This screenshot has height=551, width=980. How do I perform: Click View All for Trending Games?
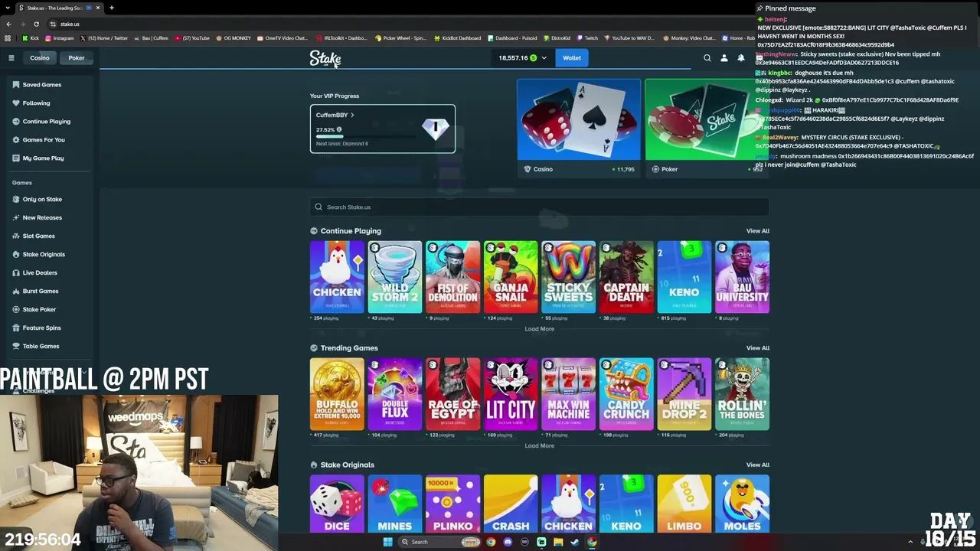coord(758,348)
